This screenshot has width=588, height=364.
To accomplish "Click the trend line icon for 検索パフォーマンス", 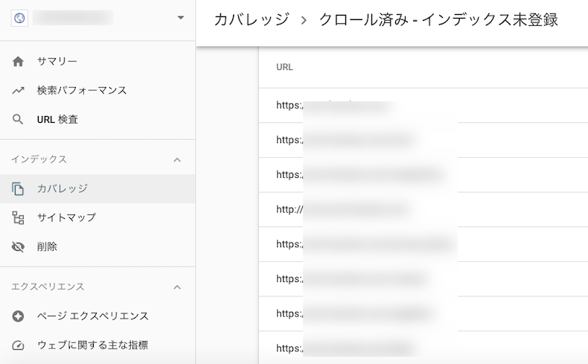I will tap(18, 90).
